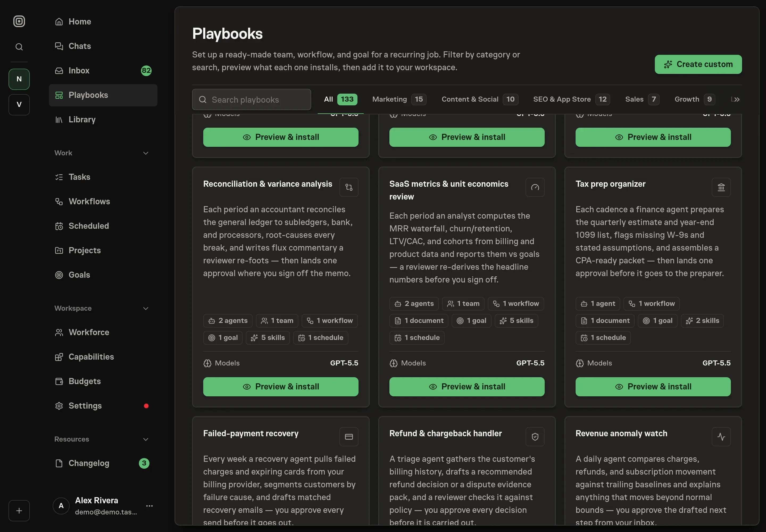Viewport: 766px width, 532px height.
Task: Open Settings page
Action: (x=103, y=406)
